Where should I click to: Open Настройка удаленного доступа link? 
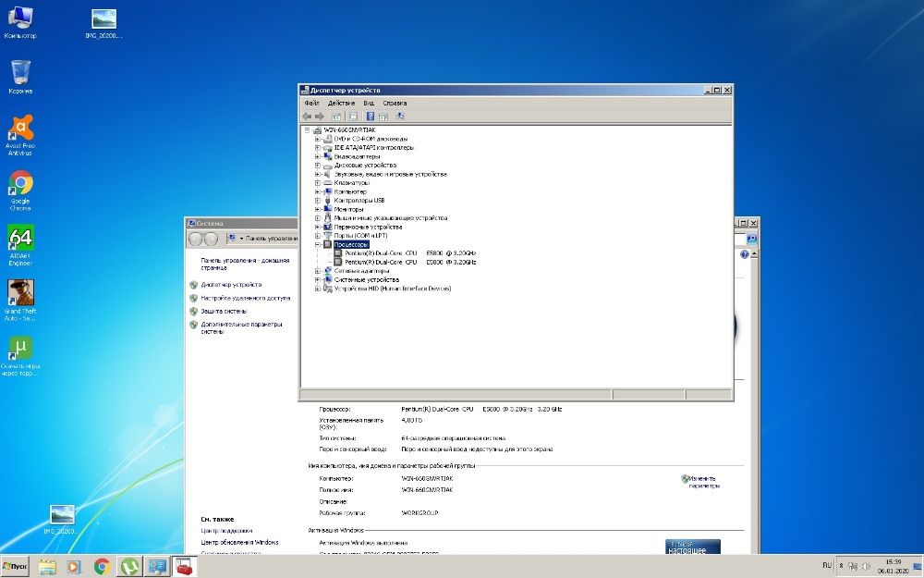tap(246, 299)
